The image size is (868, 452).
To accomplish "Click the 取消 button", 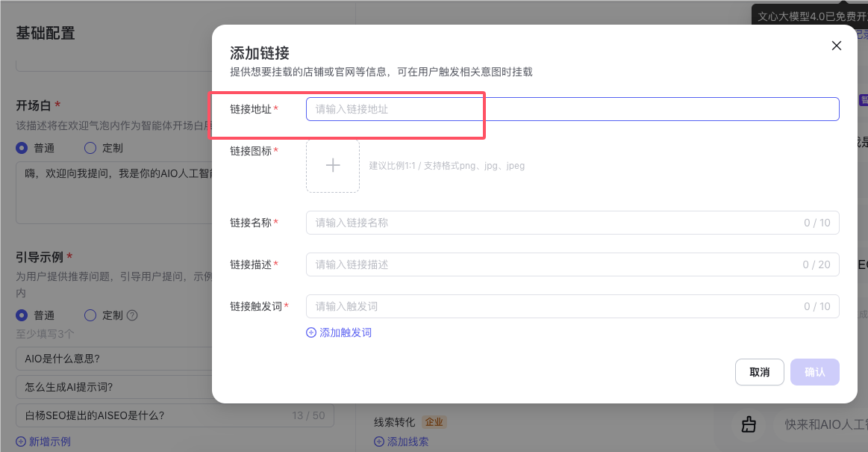I will (760, 372).
